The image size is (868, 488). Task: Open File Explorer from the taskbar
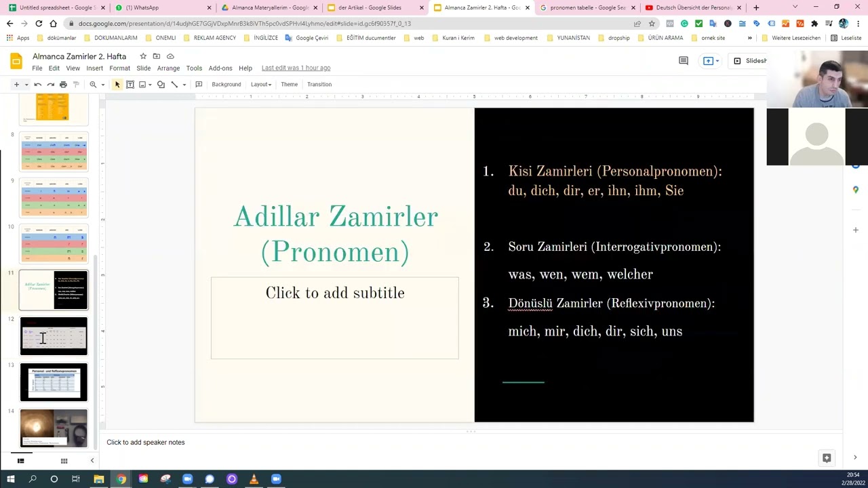tap(99, 479)
